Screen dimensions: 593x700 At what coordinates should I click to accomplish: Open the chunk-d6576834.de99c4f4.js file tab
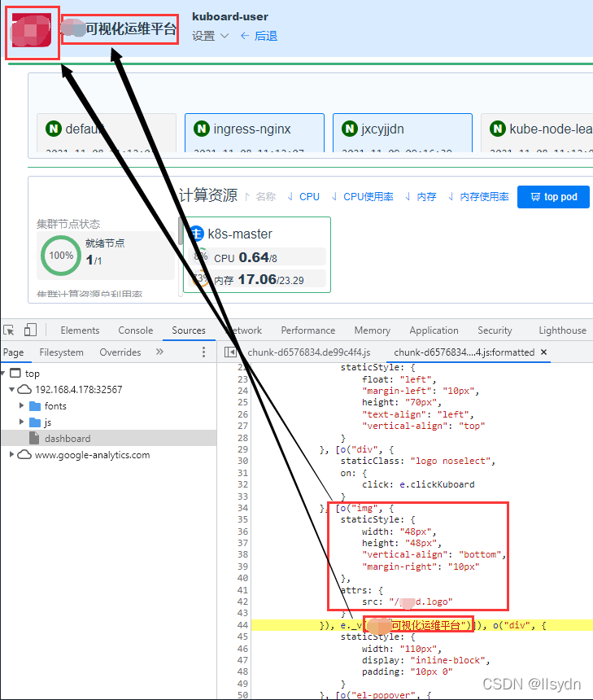[309, 352]
